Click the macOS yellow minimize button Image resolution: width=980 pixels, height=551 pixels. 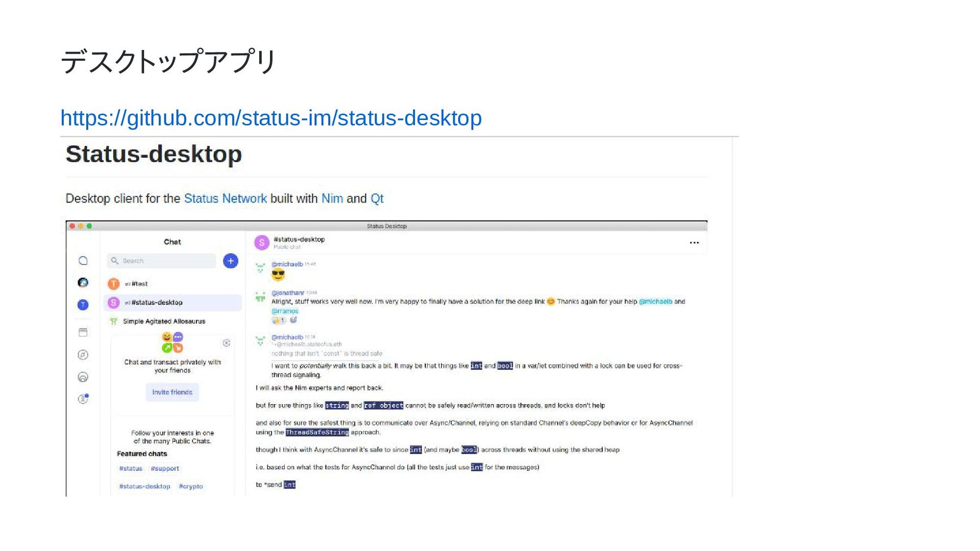click(x=81, y=226)
